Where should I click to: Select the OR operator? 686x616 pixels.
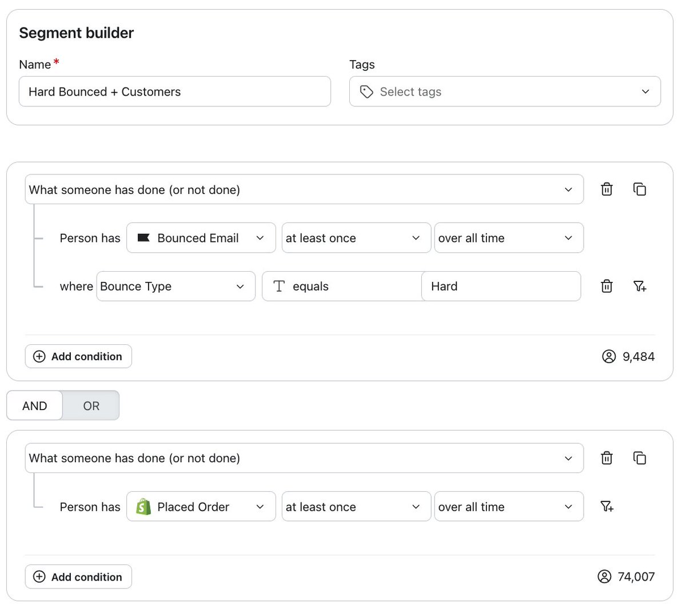91,406
